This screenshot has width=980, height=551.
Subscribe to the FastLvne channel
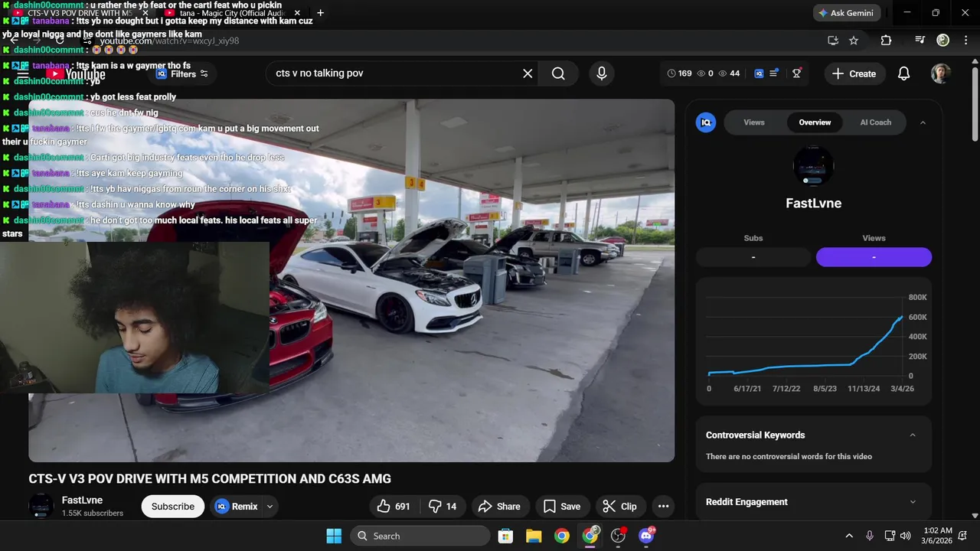[173, 507]
